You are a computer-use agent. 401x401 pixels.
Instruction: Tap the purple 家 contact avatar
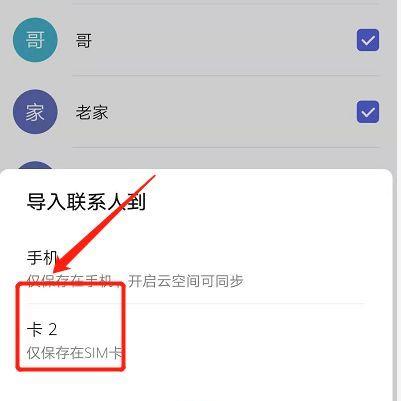[35, 112]
